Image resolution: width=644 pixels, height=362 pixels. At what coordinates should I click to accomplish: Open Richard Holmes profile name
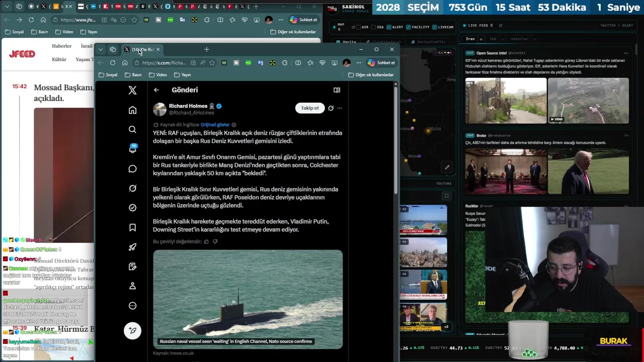click(x=188, y=106)
